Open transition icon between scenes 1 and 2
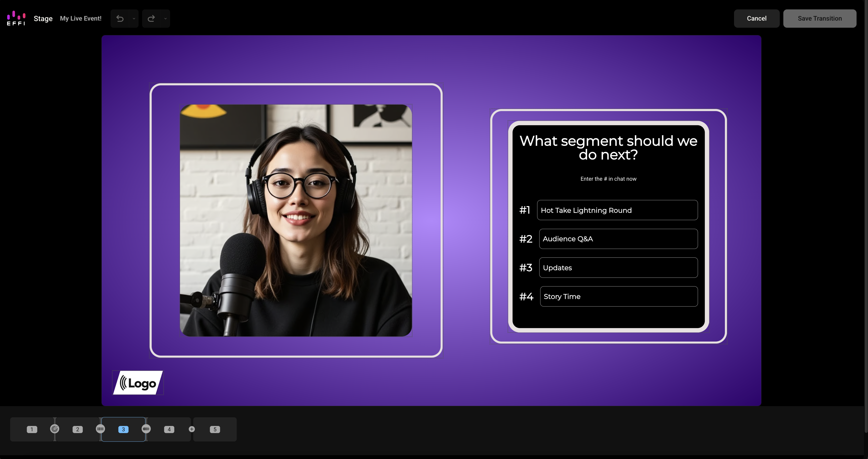868x459 pixels. pyautogui.click(x=55, y=429)
